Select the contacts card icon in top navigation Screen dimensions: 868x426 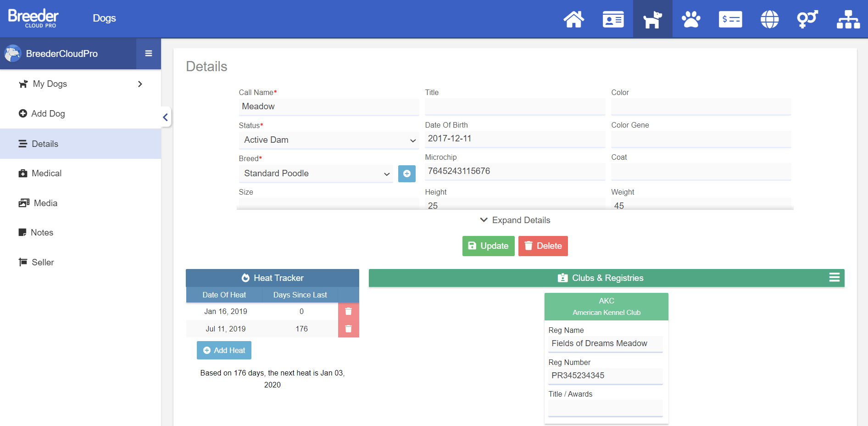(x=613, y=19)
